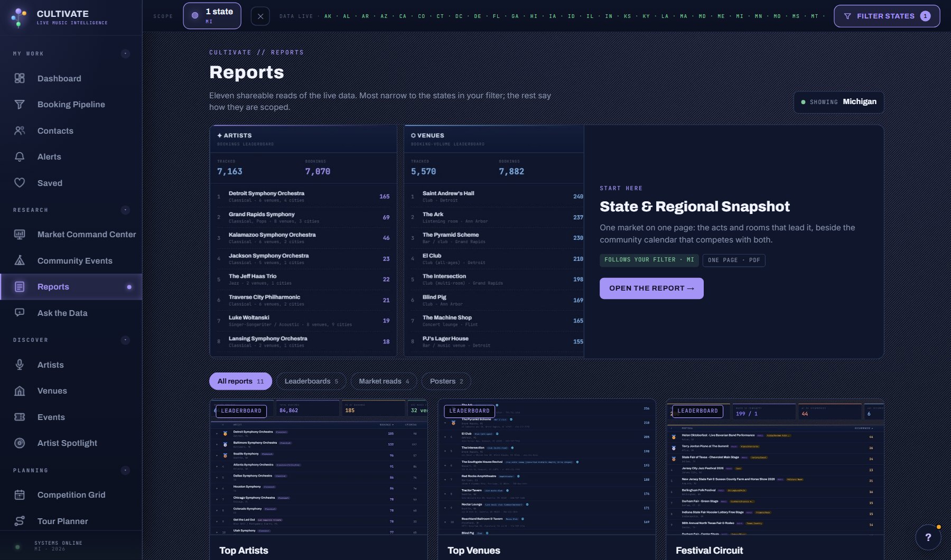Open the Filter States button

(x=887, y=16)
